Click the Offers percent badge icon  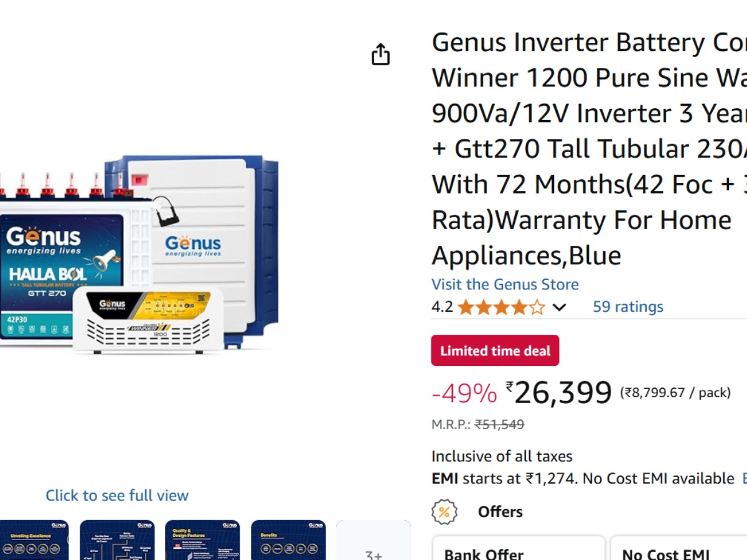[x=444, y=512]
